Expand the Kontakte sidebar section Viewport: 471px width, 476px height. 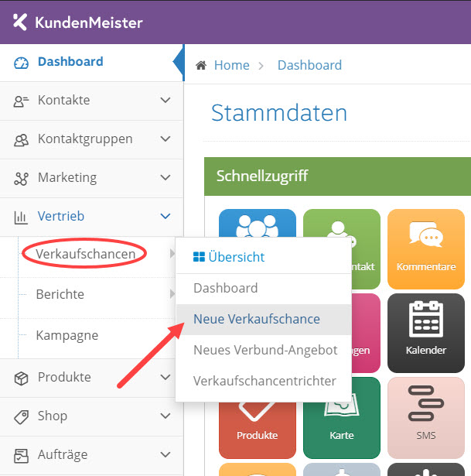click(91, 100)
